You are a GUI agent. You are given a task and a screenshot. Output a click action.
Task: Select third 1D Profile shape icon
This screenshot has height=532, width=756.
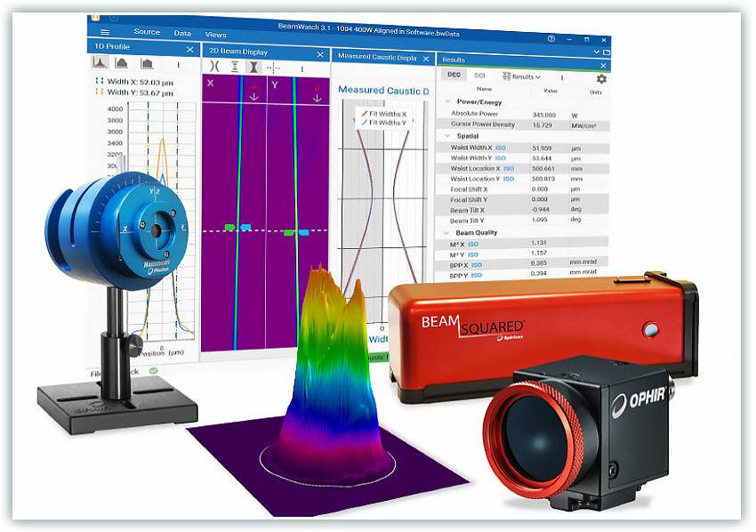pos(146,63)
